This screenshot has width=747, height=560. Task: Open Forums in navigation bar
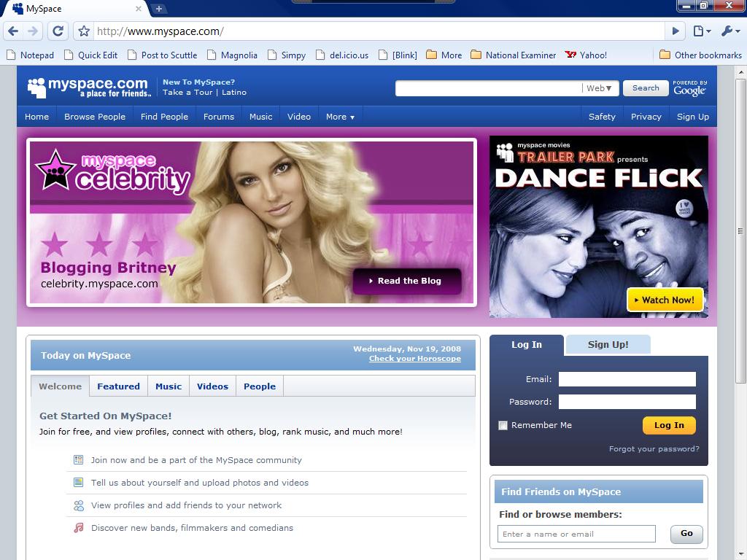219,117
